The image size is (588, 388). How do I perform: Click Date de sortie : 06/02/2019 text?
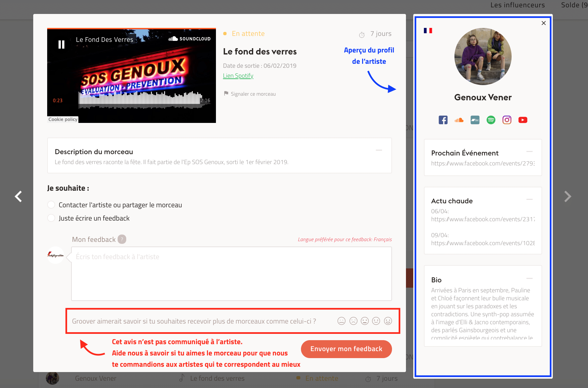coord(260,66)
